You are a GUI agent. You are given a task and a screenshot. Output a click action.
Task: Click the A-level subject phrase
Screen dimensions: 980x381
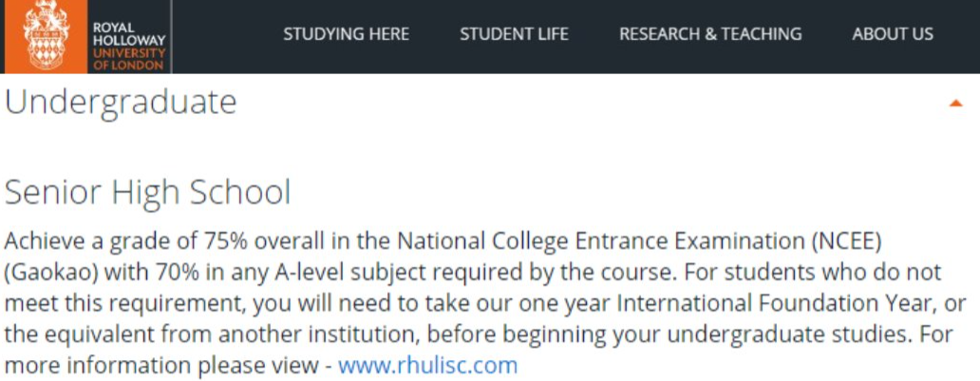[x=326, y=272]
